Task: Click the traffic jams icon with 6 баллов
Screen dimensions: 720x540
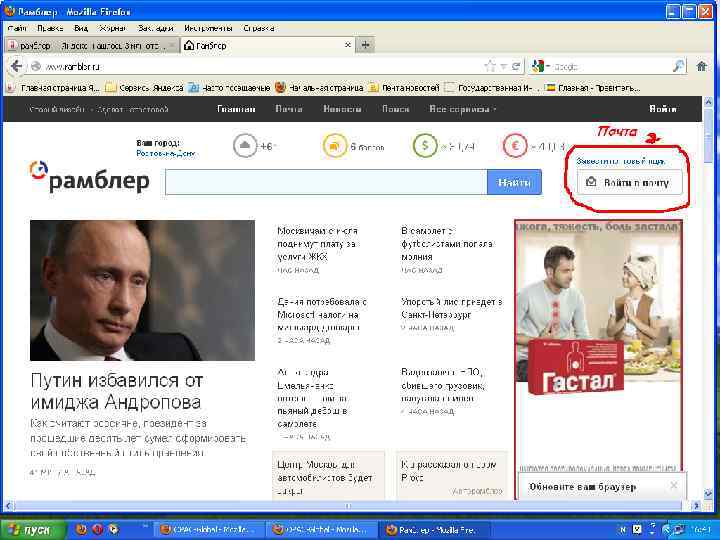Action: pyautogui.click(x=334, y=146)
